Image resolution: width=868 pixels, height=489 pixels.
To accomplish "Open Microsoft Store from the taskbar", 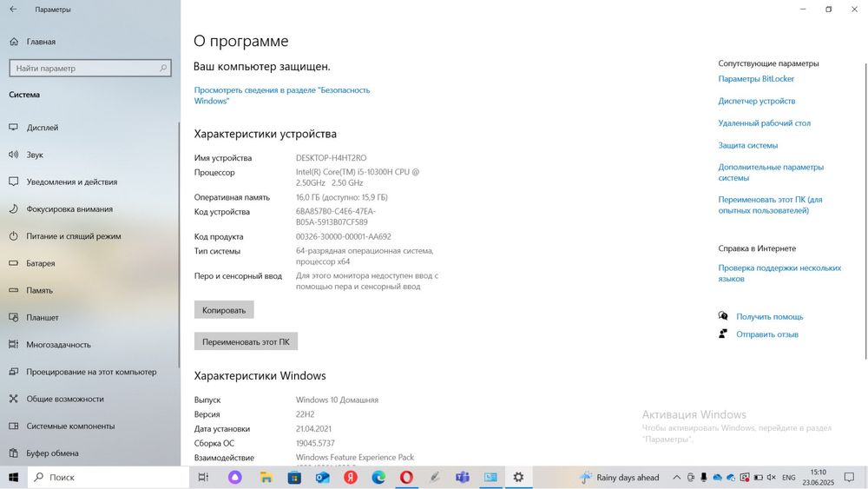I will pyautogui.click(x=294, y=478).
